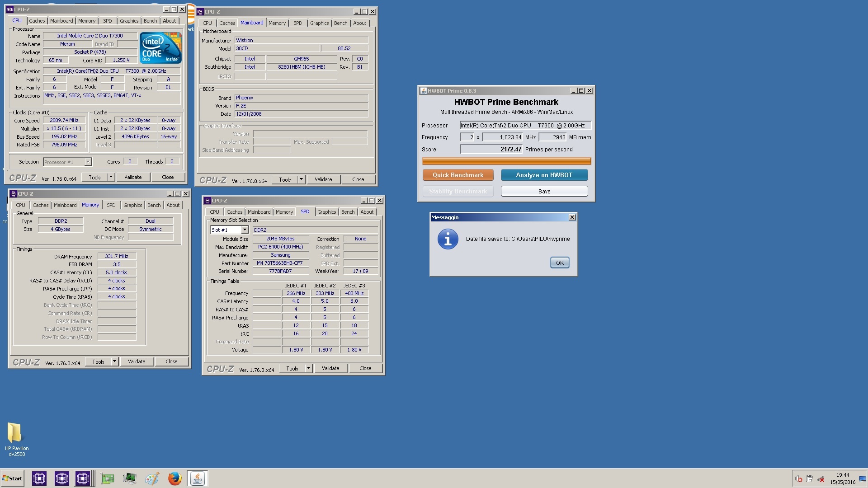
Task: Click Close button in SPD window
Action: pos(365,368)
